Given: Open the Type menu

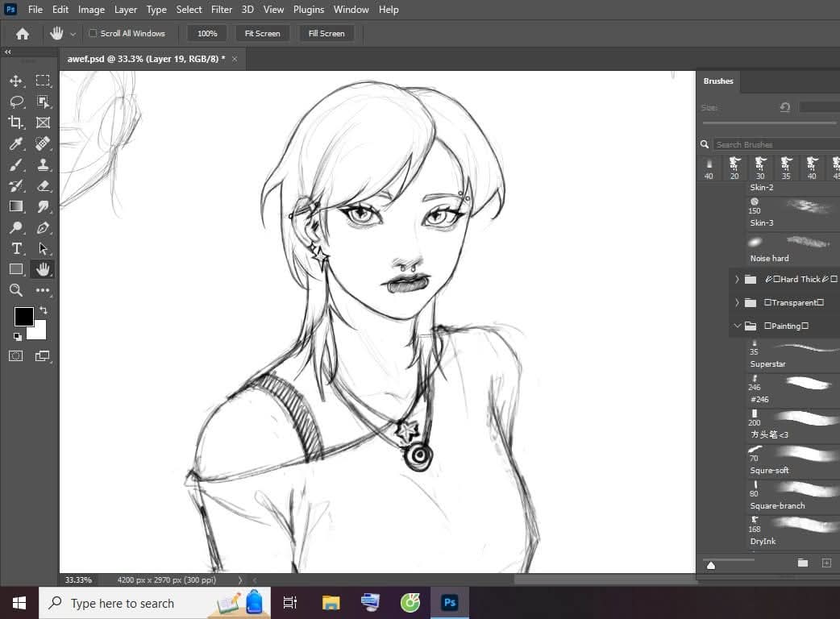Looking at the screenshot, I should coord(156,10).
